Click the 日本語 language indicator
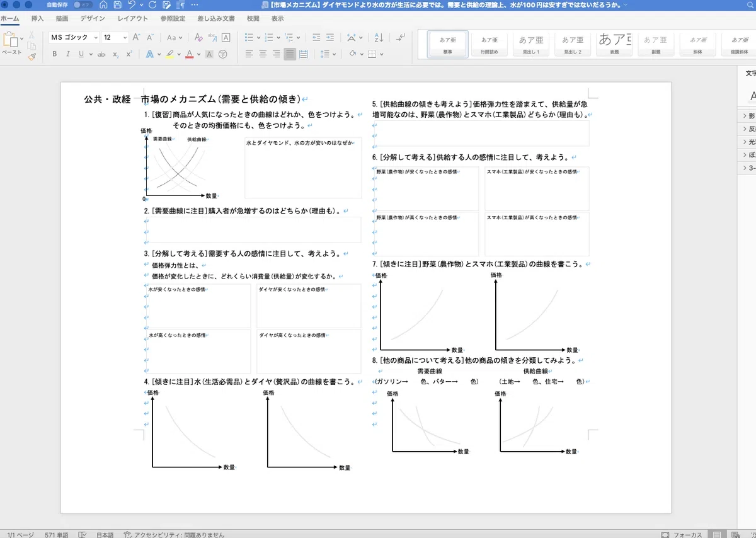756x538 pixels. point(105,534)
